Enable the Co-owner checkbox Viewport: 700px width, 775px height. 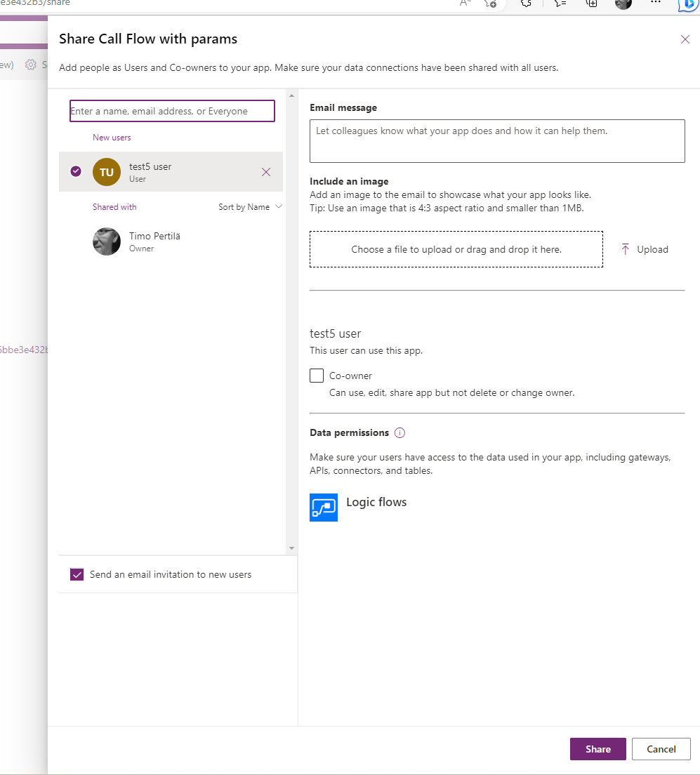tap(317, 376)
